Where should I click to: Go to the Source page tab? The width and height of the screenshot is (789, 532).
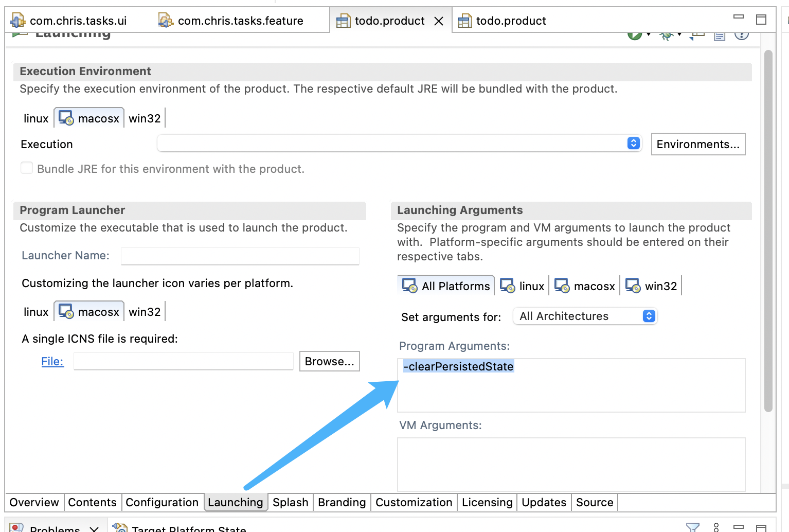(x=595, y=502)
